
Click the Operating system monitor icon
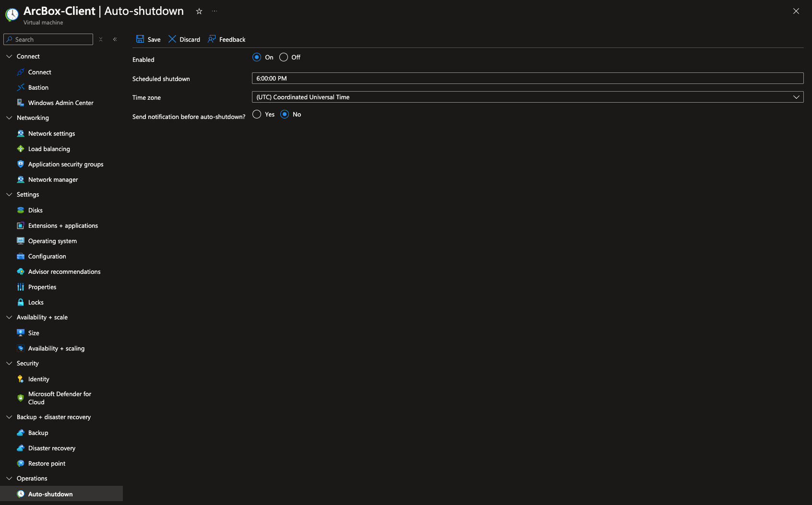21,241
